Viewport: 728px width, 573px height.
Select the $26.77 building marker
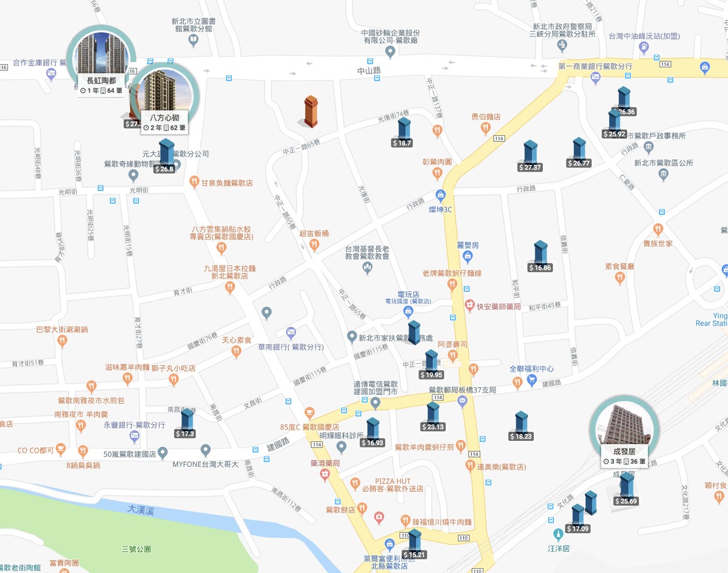579,153
